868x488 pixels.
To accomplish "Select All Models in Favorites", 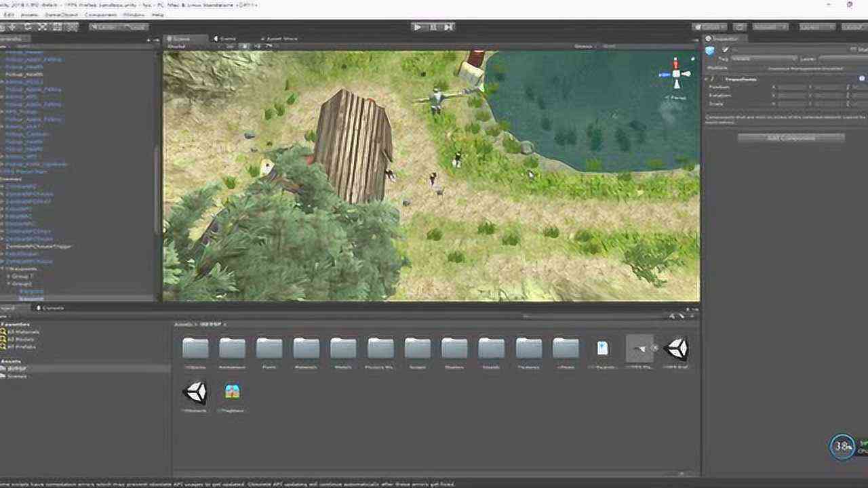I will click(x=21, y=339).
